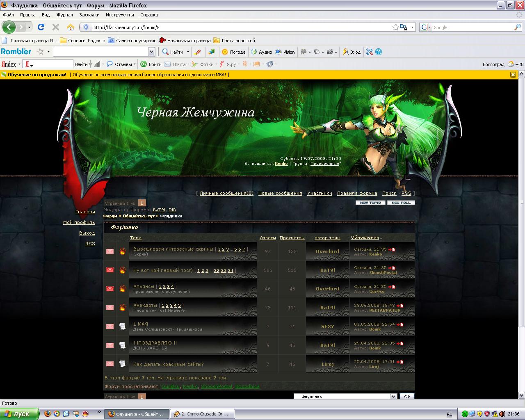Show more quick launch items chevron

point(99,412)
